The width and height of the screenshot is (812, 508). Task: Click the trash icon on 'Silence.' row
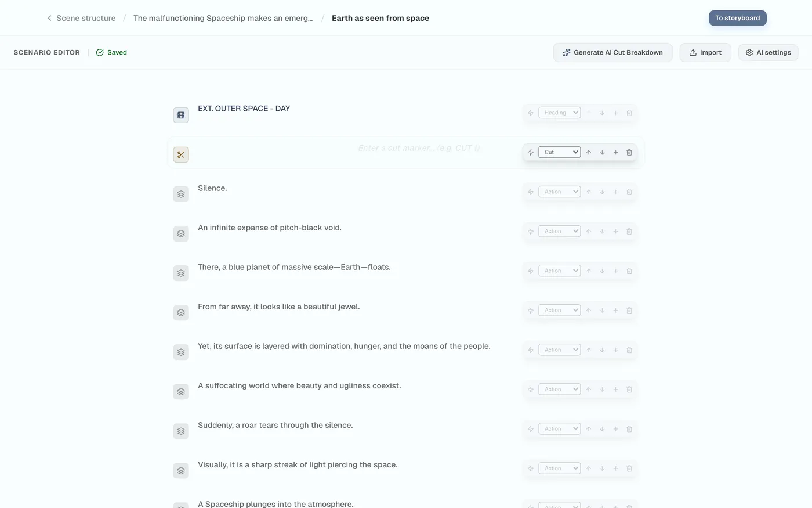pyautogui.click(x=629, y=192)
